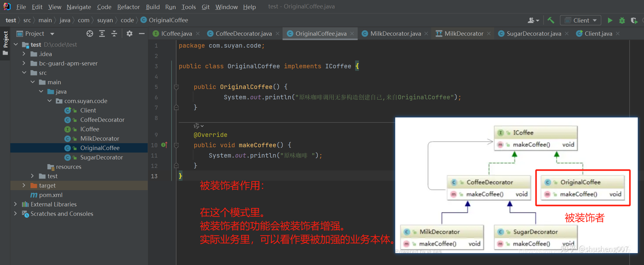The width and height of the screenshot is (644, 265).
Task: Switch to the SugarDecorator.java tab
Action: click(534, 34)
